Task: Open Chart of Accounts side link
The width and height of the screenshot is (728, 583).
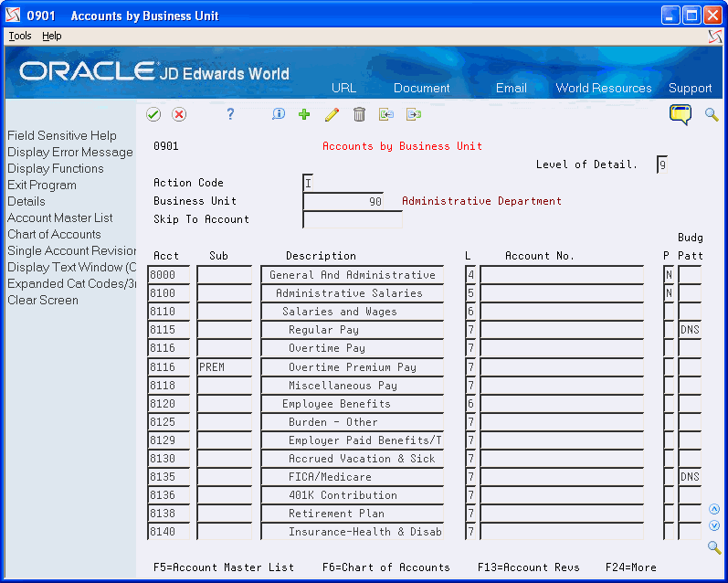Action: (54, 234)
